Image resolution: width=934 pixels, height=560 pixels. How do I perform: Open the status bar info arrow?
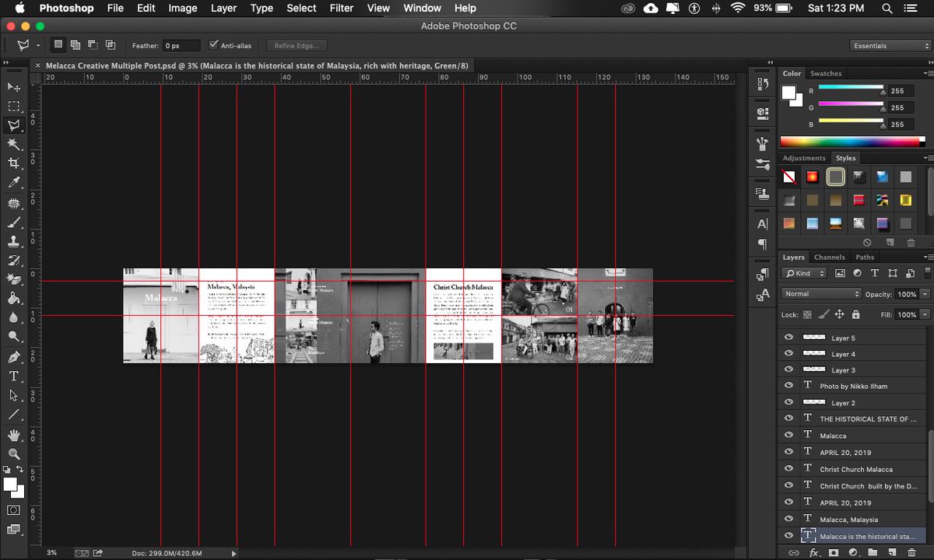(x=233, y=553)
